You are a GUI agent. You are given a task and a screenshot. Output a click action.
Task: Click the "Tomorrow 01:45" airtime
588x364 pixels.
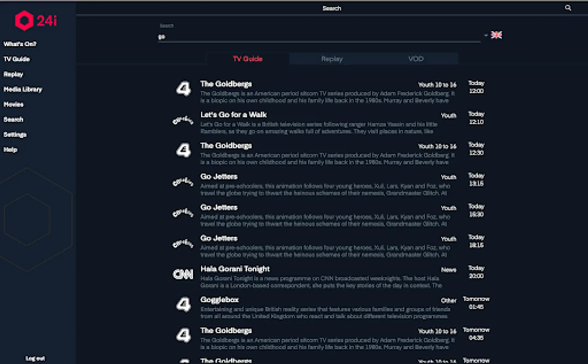click(476, 303)
